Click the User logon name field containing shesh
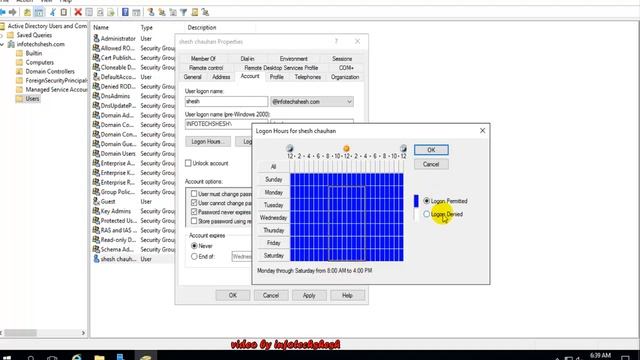This screenshot has width=640, height=360. click(226, 101)
